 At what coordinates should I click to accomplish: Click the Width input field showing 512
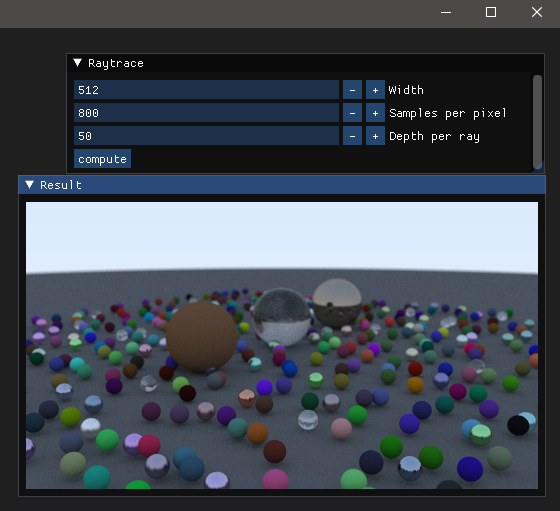[206, 90]
